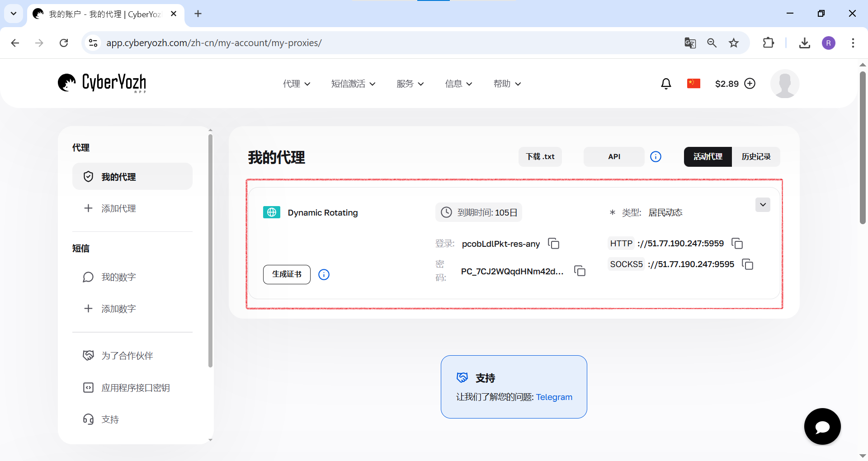The height and width of the screenshot is (461, 868).
Task: Change language via China flag
Action: point(693,84)
